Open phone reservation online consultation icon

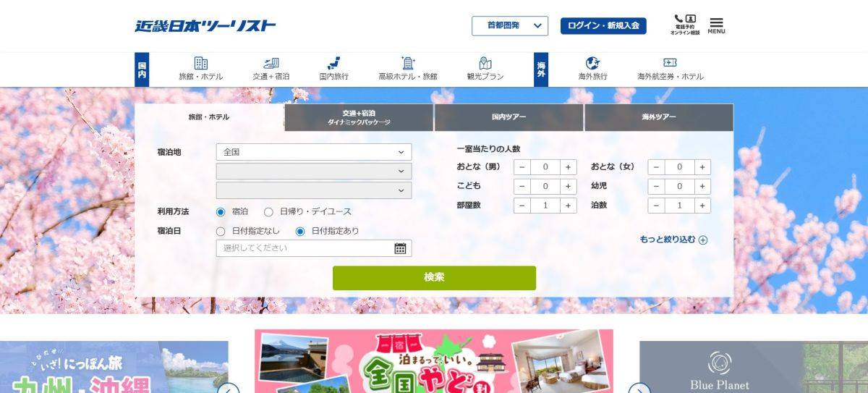685,25
